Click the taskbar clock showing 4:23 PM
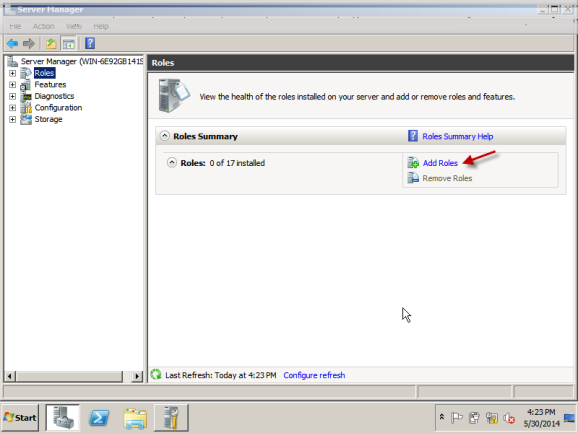578x433 pixels. 542,418
